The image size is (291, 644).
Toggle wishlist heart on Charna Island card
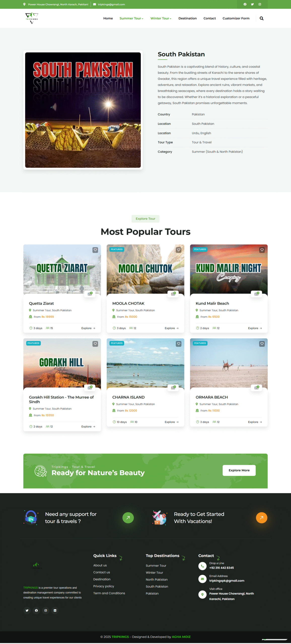(178, 344)
